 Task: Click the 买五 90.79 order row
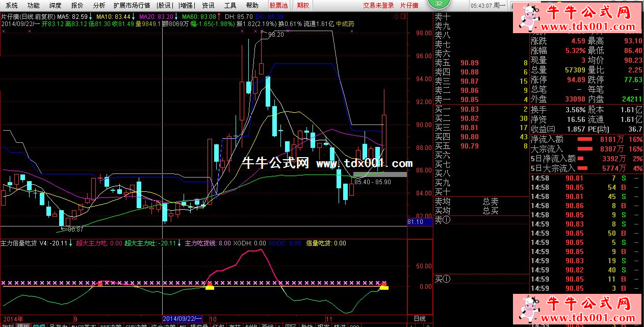pyautogui.click(x=481, y=146)
